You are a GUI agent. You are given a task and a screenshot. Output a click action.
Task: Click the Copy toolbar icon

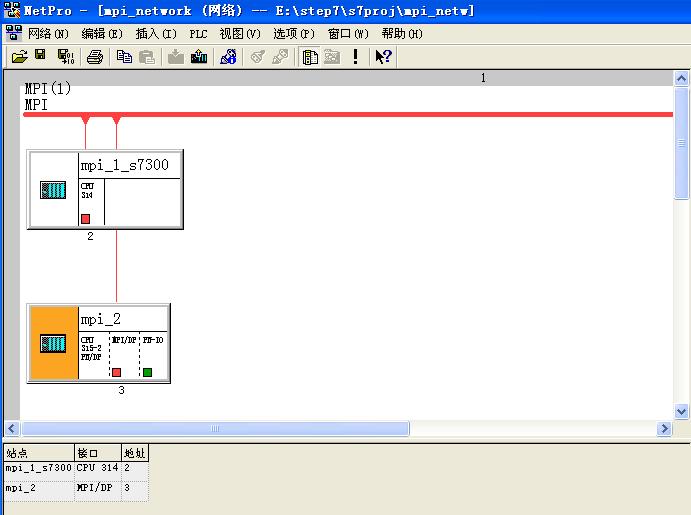(124, 57)
